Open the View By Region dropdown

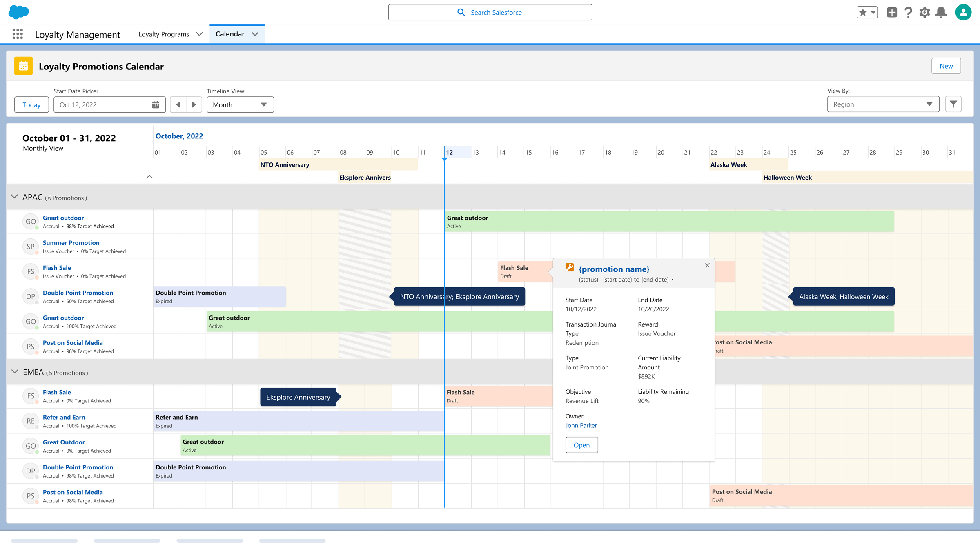(883, 104)
